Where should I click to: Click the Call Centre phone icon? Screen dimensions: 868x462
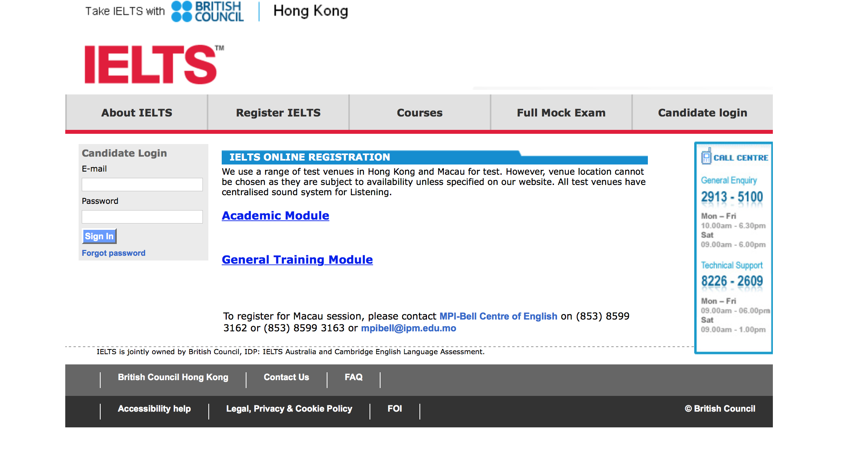click(x=706, y=156)
